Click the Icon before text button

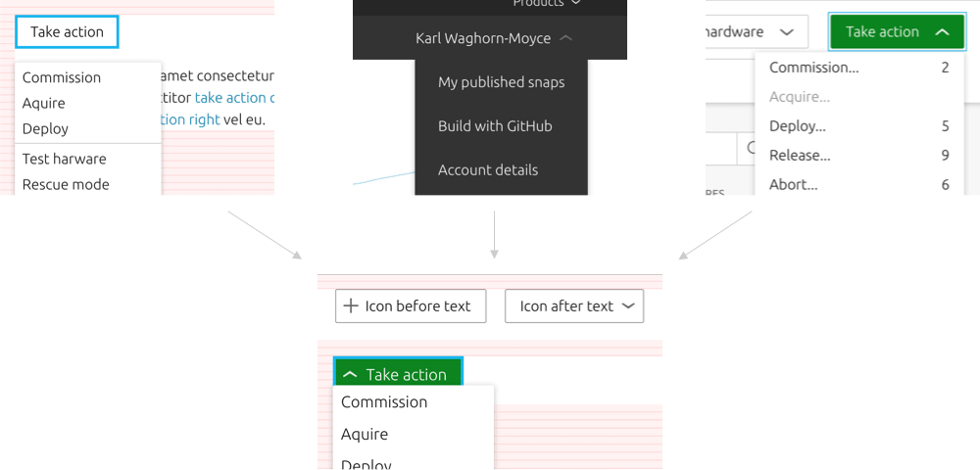tap(411, 305)
